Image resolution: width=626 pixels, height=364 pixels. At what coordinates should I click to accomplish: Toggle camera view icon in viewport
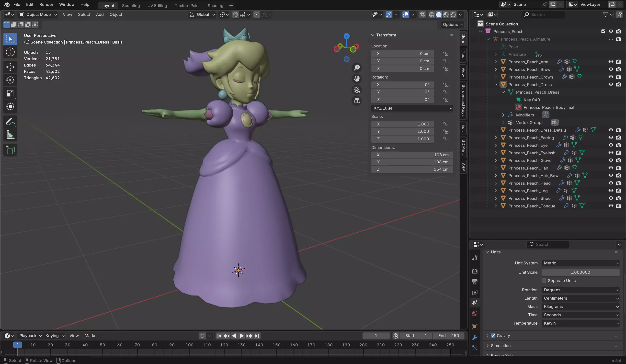click(357, 90)
